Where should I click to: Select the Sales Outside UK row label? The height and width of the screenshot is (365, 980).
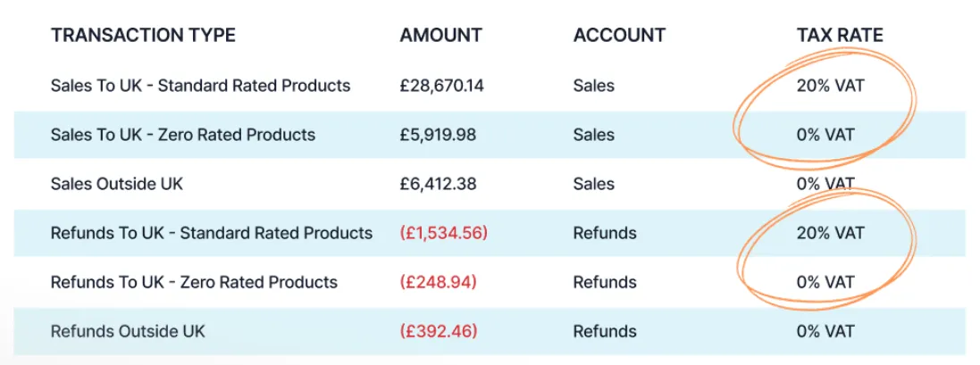117,184
